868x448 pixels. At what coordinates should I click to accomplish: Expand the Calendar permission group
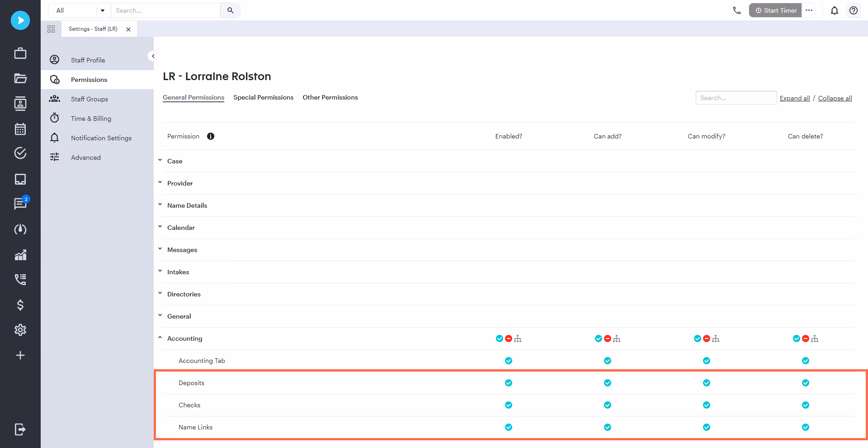(160, 227)
